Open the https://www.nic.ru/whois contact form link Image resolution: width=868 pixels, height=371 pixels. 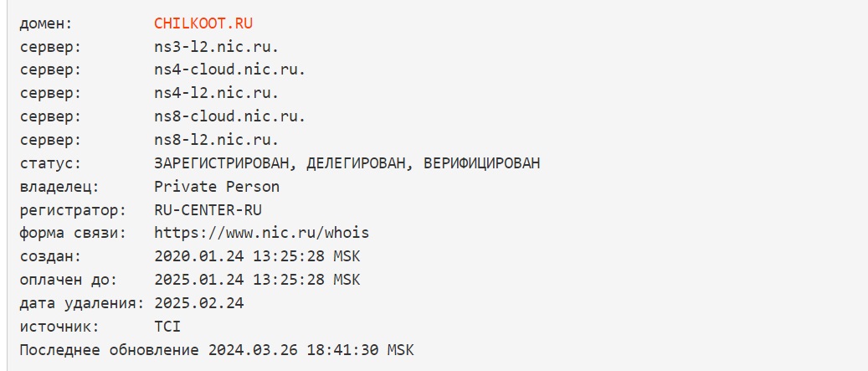(261, 233)
